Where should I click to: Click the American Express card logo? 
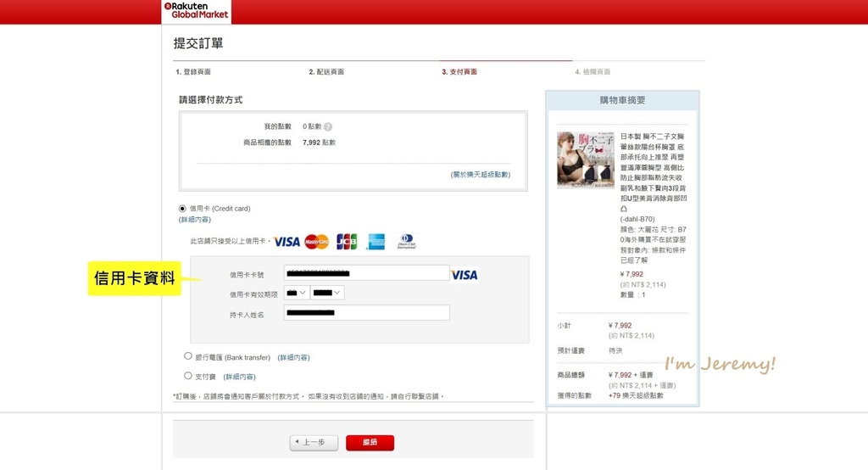pos(376,242)
